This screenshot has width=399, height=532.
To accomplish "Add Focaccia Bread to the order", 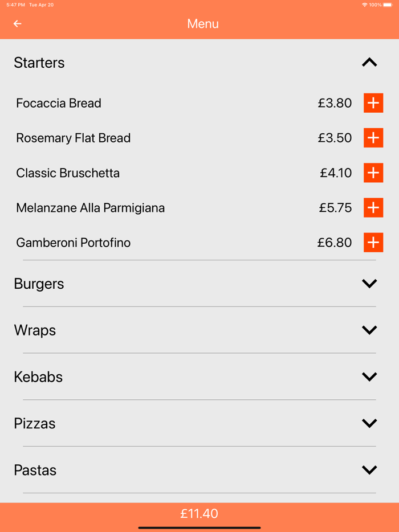I will [373, 103].
